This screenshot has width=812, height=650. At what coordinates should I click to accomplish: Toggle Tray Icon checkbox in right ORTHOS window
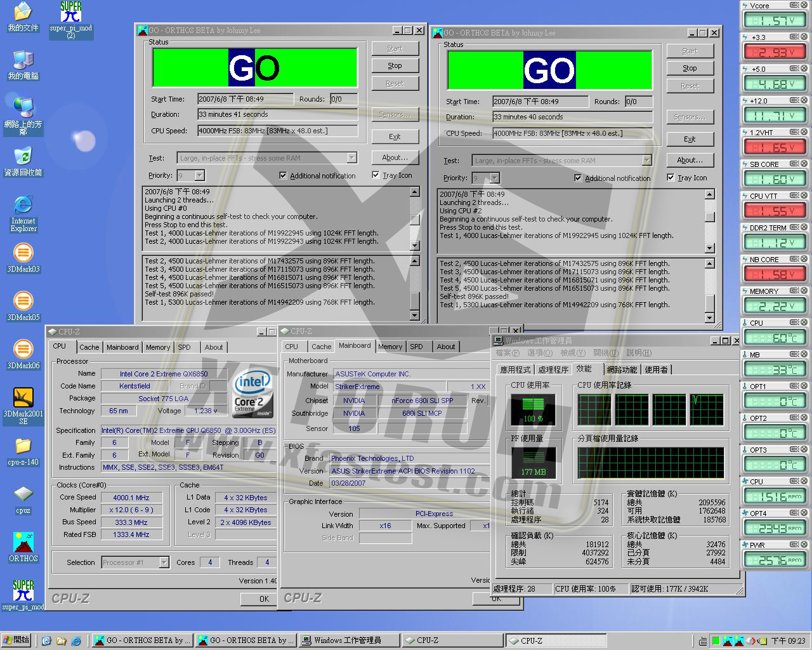687,178
